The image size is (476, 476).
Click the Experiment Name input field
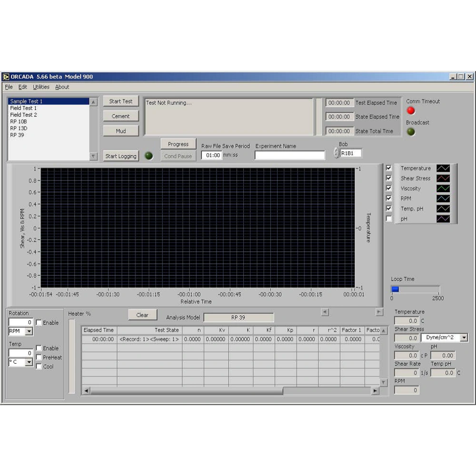pos(289,155)
